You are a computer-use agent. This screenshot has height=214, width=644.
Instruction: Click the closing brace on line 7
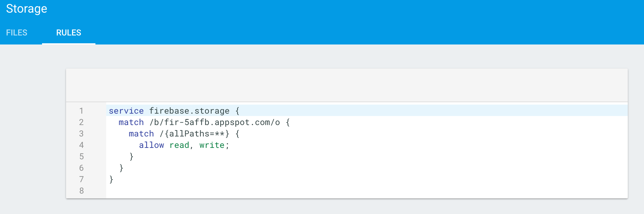[x=111, y=179]
